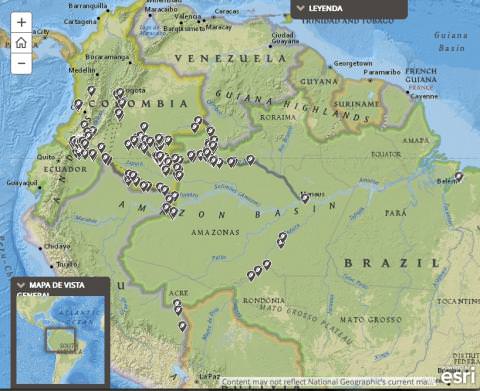Image resolution: width=480 pixels, height=391 pixels.
Task: Collapse the Mapa de Vista General chevron
Action: click(x=21, y=285)
